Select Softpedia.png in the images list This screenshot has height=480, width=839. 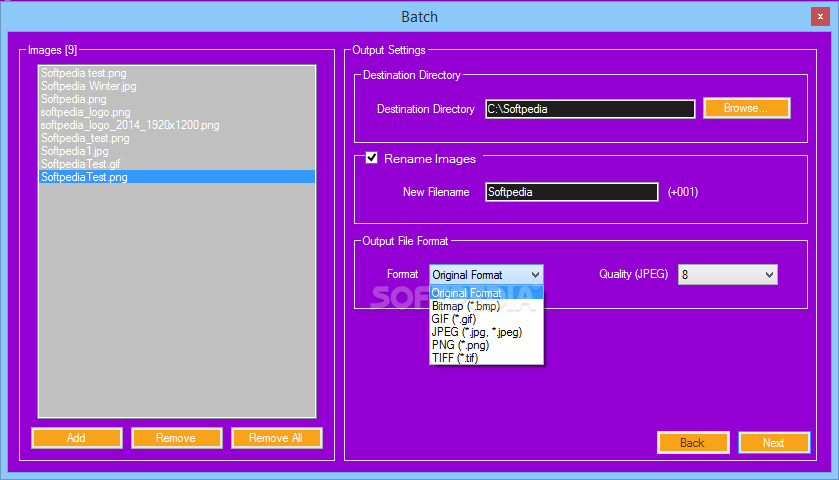pos(177,99)
